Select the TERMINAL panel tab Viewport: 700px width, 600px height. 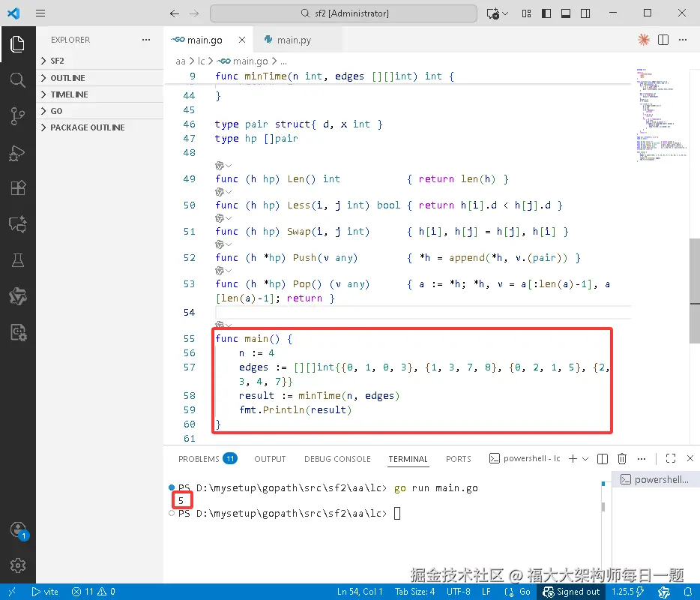tap(408, 459)
